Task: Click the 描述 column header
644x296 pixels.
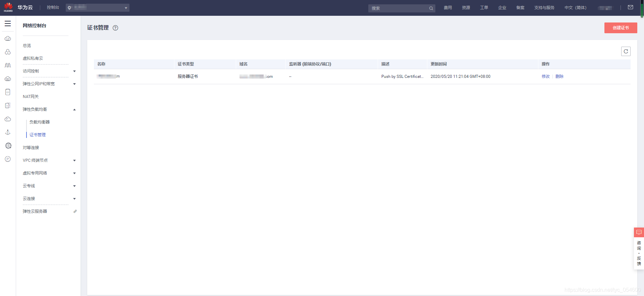Action: point(385,64)
